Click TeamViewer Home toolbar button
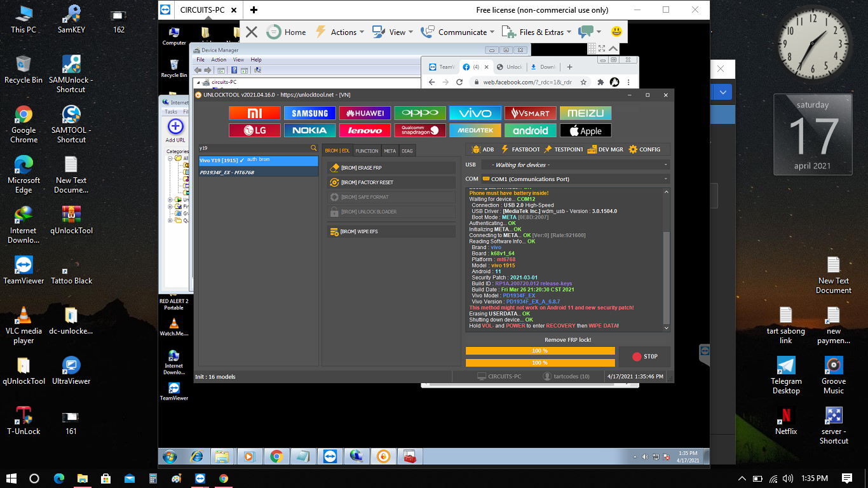 [287, 32]
